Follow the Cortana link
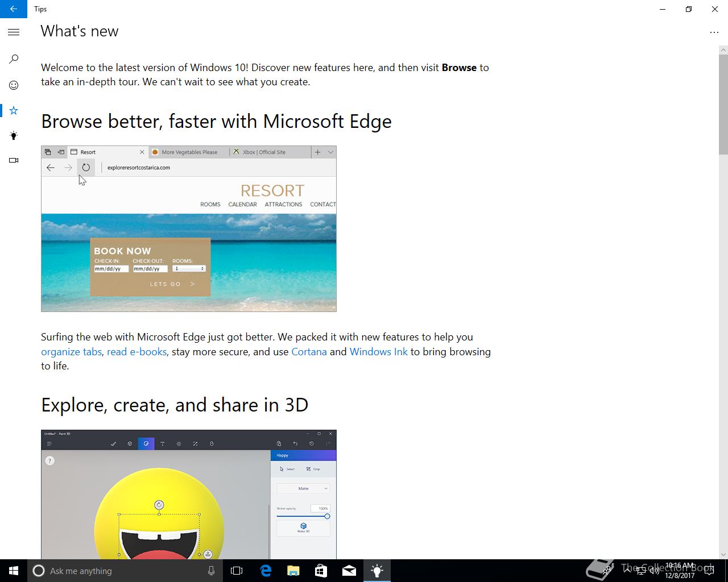The width and height of the screenshot is (728, 582). [x=309, y=352]
